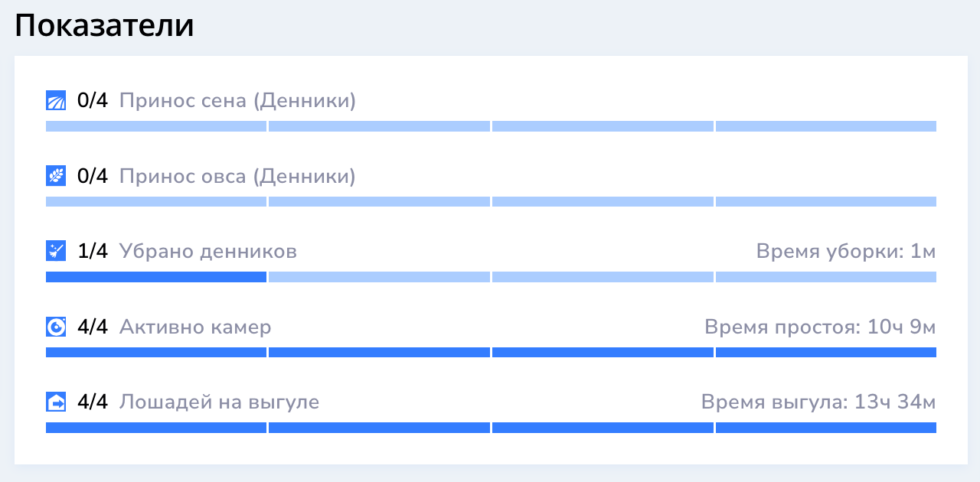This screenshot has height=482, width=980.
Task: Click the second segment of oats delivery bar
Action: coord(379,201)
